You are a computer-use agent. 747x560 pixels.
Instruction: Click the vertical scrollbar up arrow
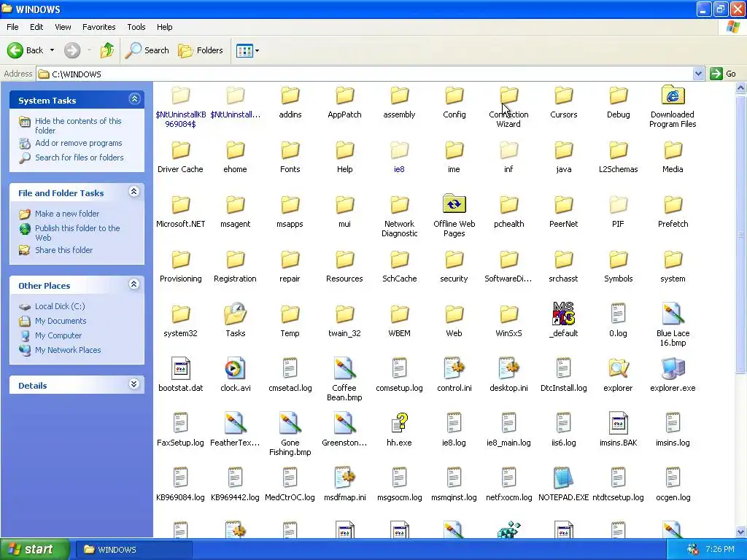741,87
